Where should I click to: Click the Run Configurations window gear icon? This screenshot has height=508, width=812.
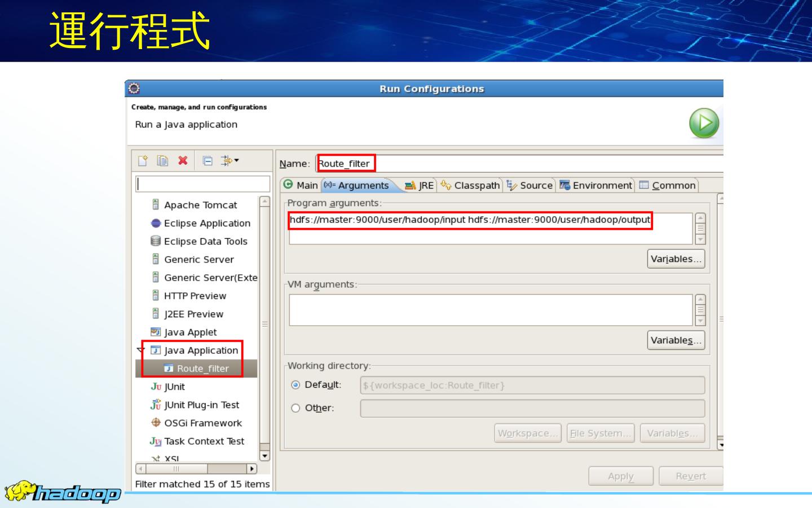coord(134,89)
